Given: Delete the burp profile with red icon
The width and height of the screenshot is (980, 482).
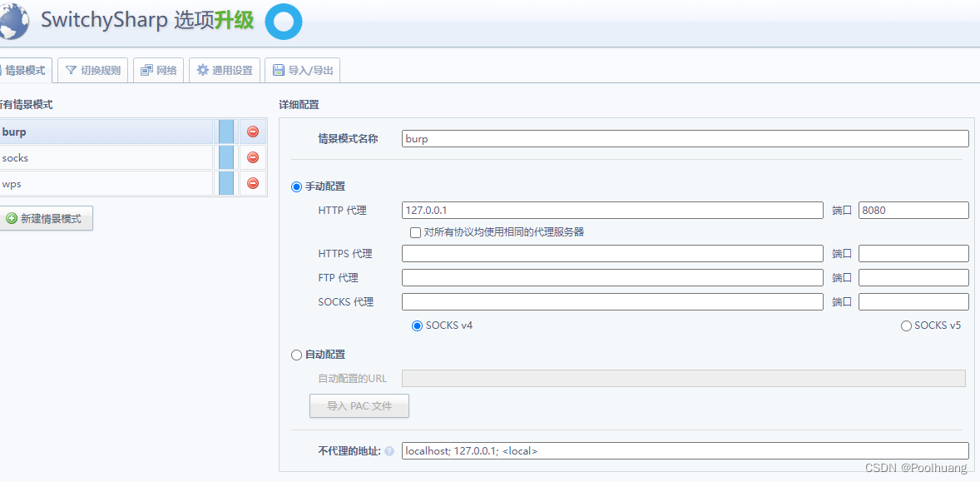Looking at the screenshot, I should (253, 132).
